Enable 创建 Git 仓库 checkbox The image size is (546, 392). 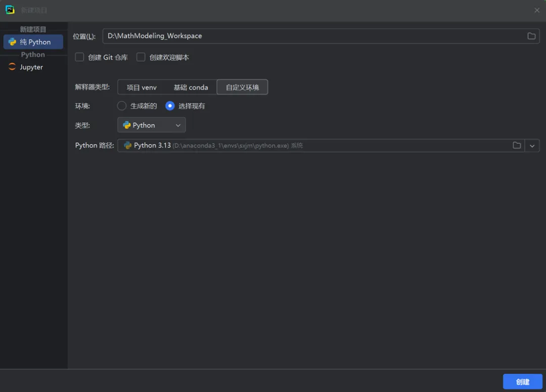click(79, 57)
